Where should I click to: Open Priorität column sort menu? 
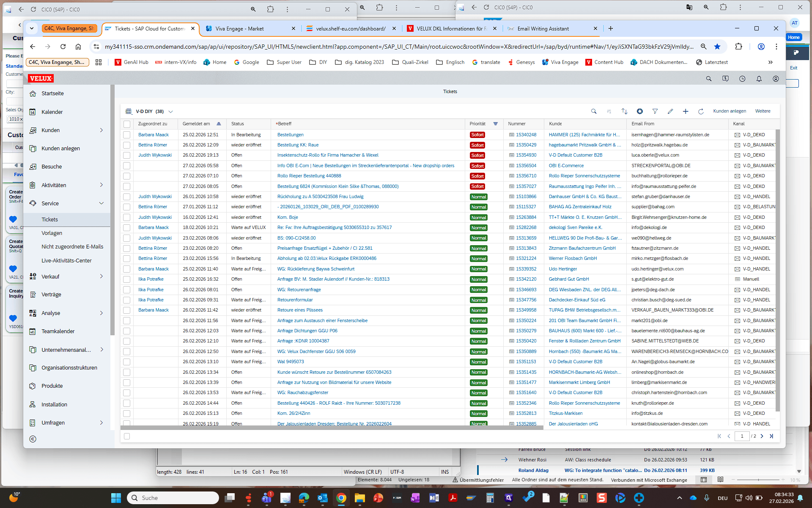pos(496,124)
